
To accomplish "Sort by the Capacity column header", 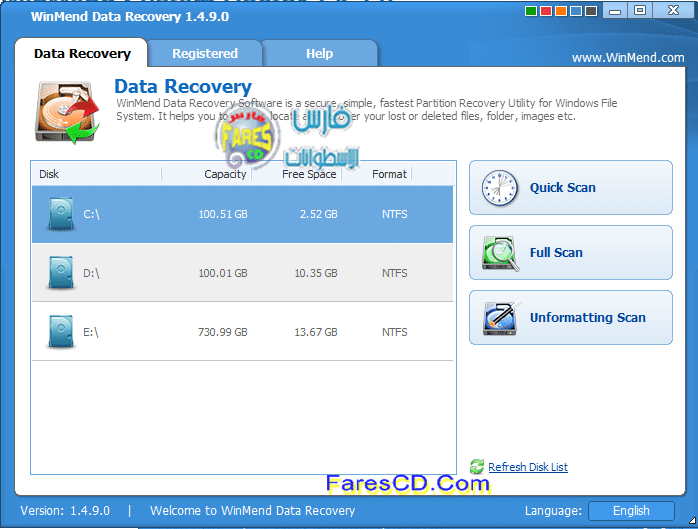I will pyautogui.click(x=225, y=174).
